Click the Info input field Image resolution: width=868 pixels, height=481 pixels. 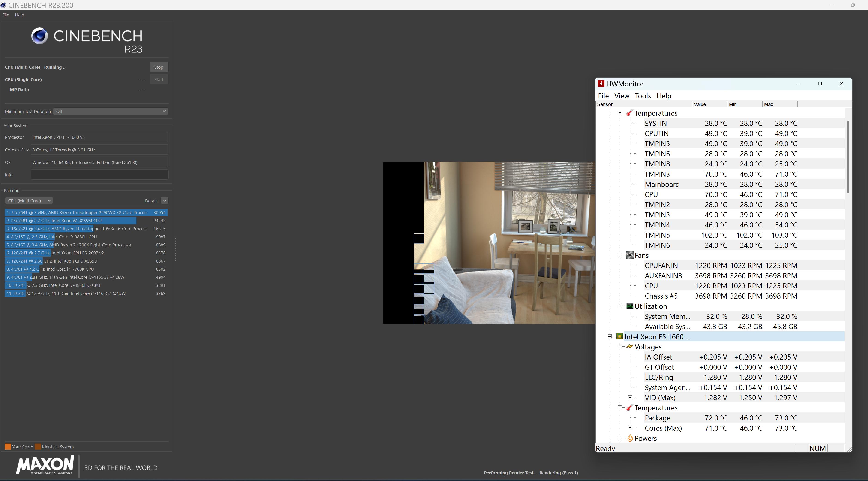99,175
